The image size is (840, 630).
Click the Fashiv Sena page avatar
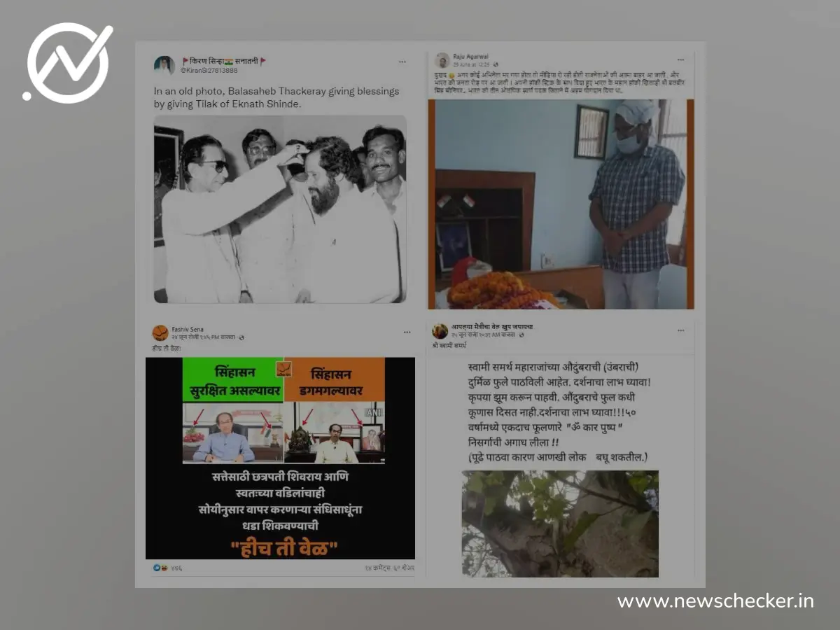[x=160, y=332]
